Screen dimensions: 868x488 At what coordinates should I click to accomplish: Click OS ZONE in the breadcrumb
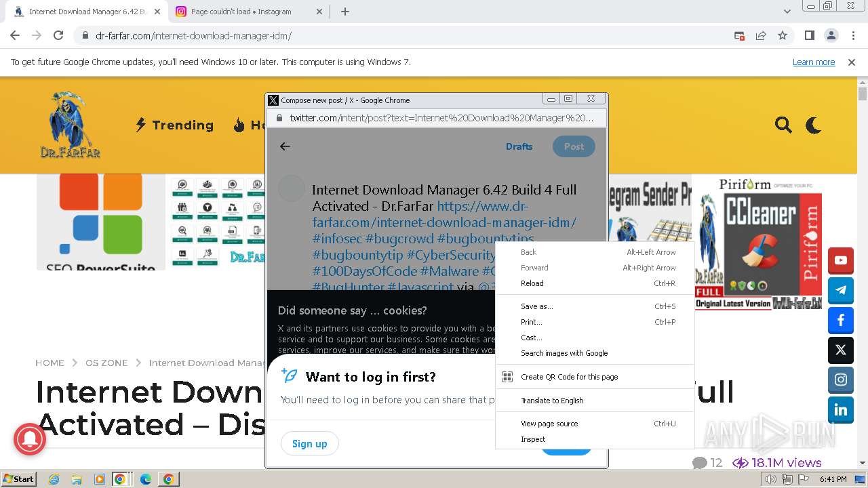(106, 363)
